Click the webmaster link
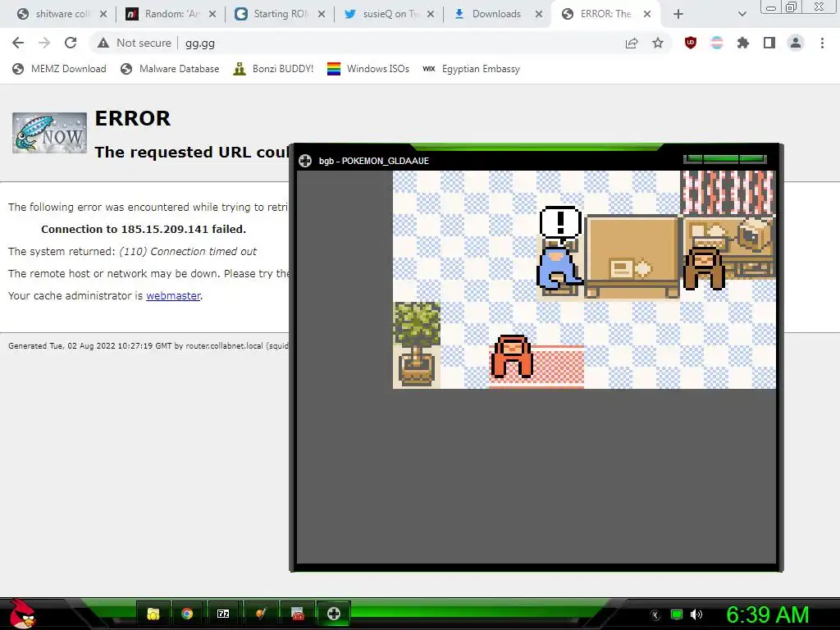 (173, 295)
